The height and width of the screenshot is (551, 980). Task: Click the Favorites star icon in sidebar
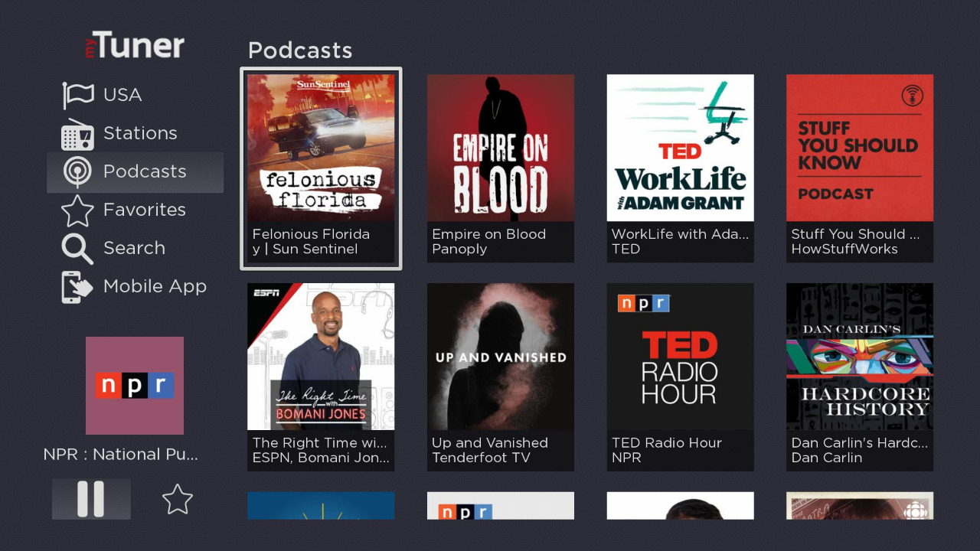[x=77, y=210]
